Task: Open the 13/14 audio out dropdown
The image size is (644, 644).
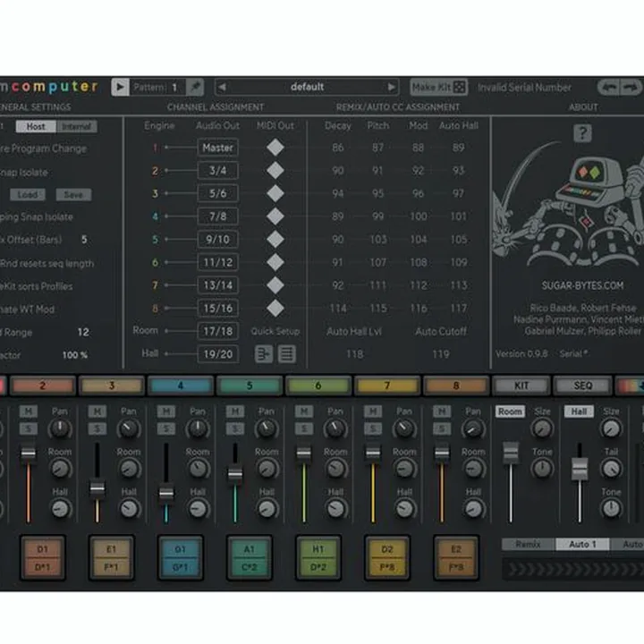Action: coord(217,285)
